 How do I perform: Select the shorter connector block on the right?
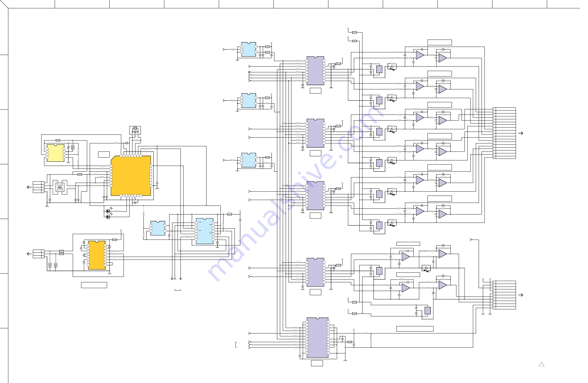pyautogui.click(x=504, y=295)
